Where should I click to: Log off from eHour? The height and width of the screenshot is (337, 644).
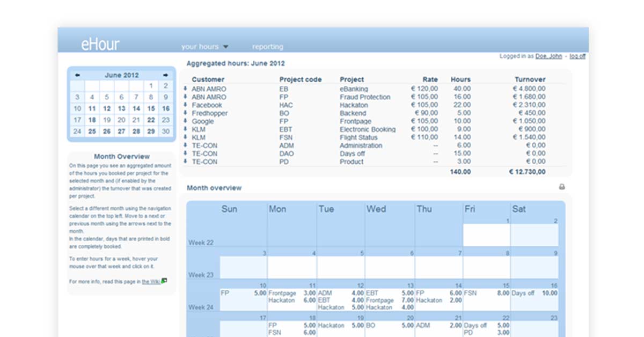click(577, 56)
